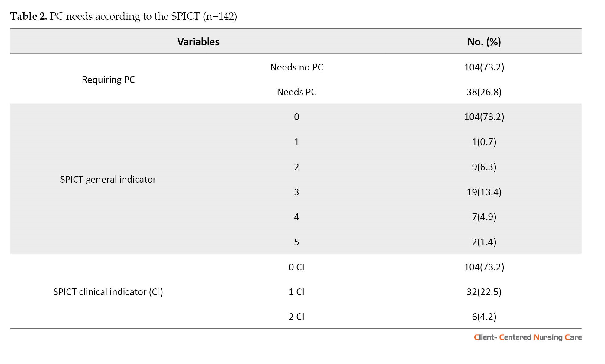Select the 2 CI category cell
Image resolution: width=605 pixels, height=364 pixels.
tap(296, 317)
